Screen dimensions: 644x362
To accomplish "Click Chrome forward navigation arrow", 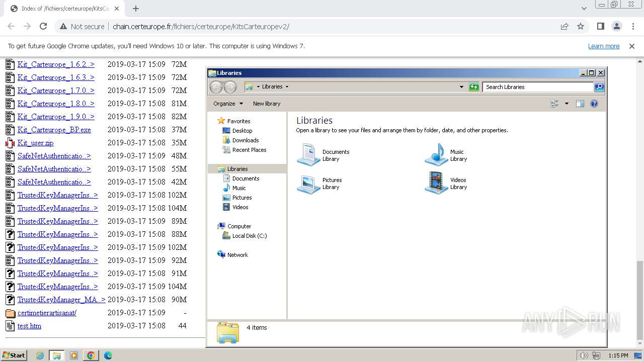I will point(27,27).
